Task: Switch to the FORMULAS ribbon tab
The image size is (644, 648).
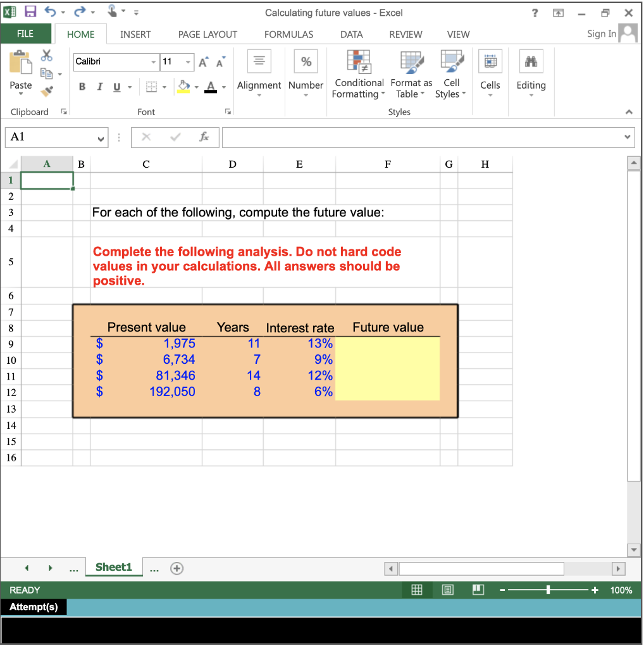Action: click(288, 35)
